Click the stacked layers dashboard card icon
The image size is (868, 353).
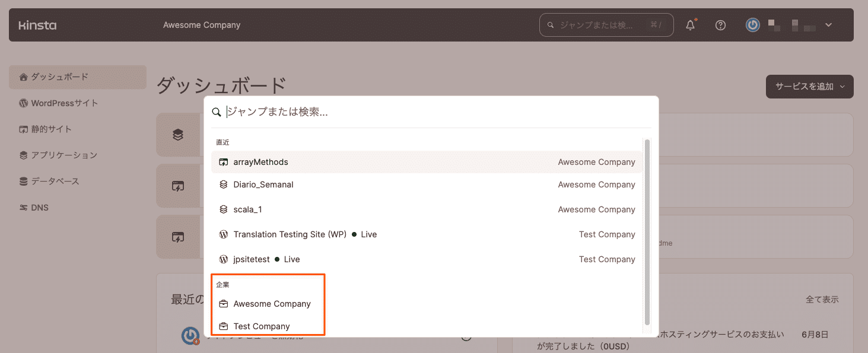(x=178, y=135)
